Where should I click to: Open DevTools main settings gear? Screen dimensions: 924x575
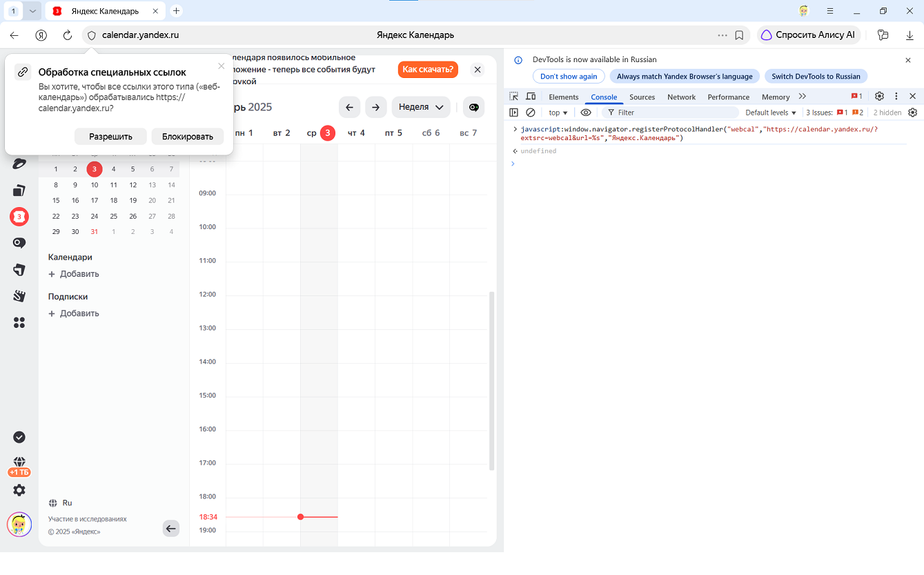879,97
